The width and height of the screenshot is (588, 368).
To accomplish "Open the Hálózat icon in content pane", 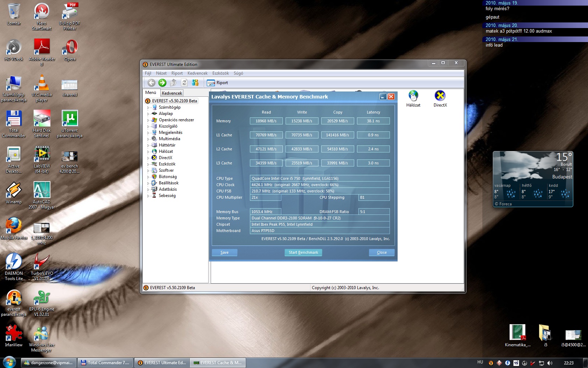I will [x=413, y=98].
